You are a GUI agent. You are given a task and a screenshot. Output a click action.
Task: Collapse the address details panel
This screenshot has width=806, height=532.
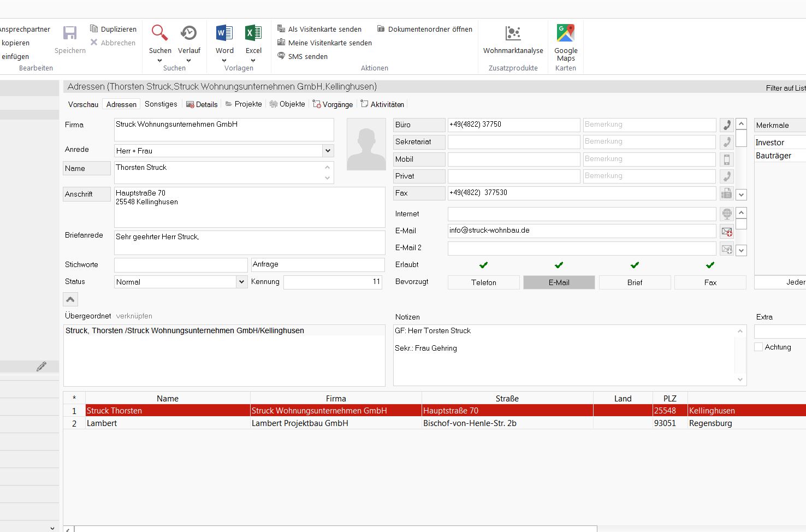70,299
